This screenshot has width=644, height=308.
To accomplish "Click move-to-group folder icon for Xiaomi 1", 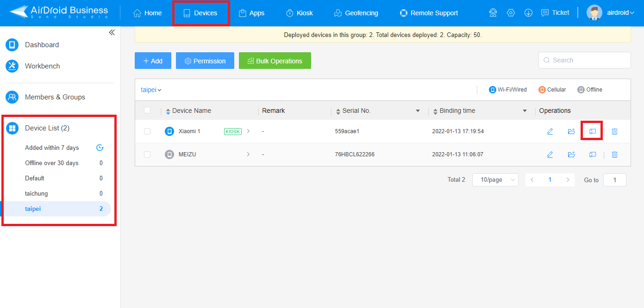I will pyautogui.click(x=571, y=131).
